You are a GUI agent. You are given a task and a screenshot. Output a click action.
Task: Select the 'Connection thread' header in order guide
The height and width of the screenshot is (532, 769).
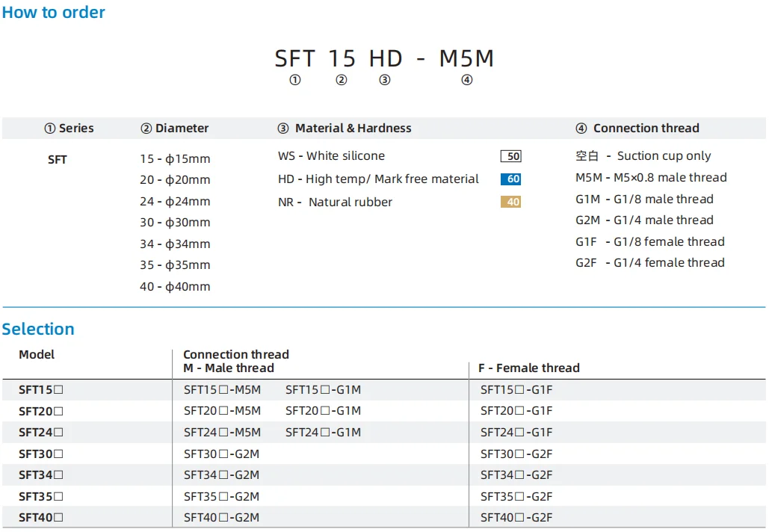[x=637, y=129]
